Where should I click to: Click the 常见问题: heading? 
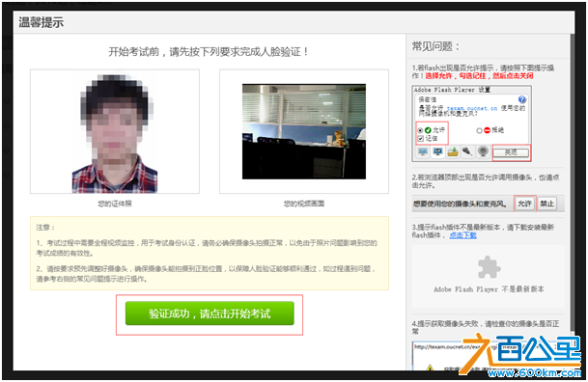point(435,46)
